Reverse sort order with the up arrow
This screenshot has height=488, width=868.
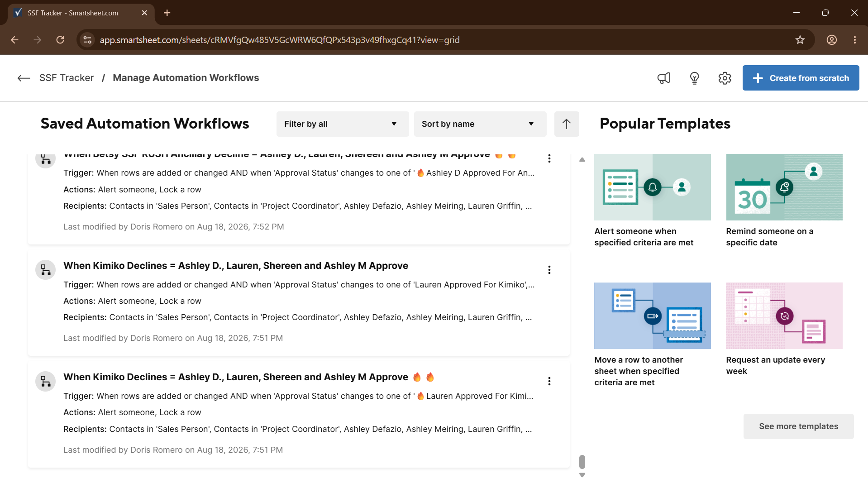566,124
